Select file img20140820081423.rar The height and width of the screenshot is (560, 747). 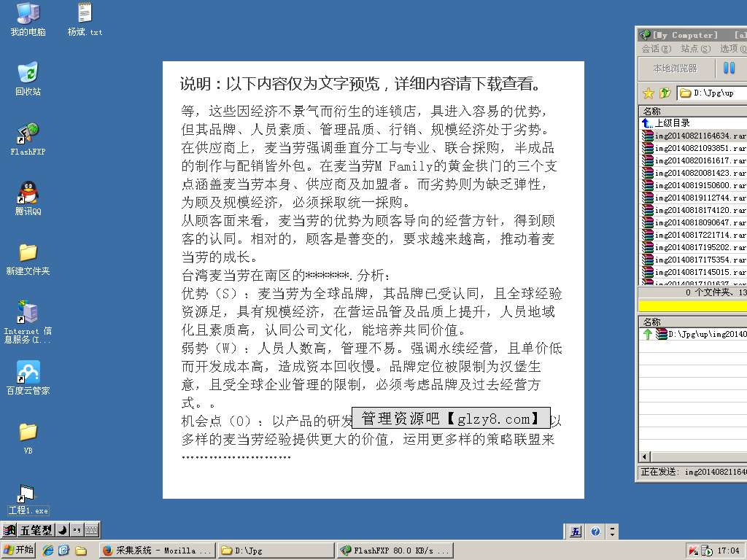pos(693,173)
